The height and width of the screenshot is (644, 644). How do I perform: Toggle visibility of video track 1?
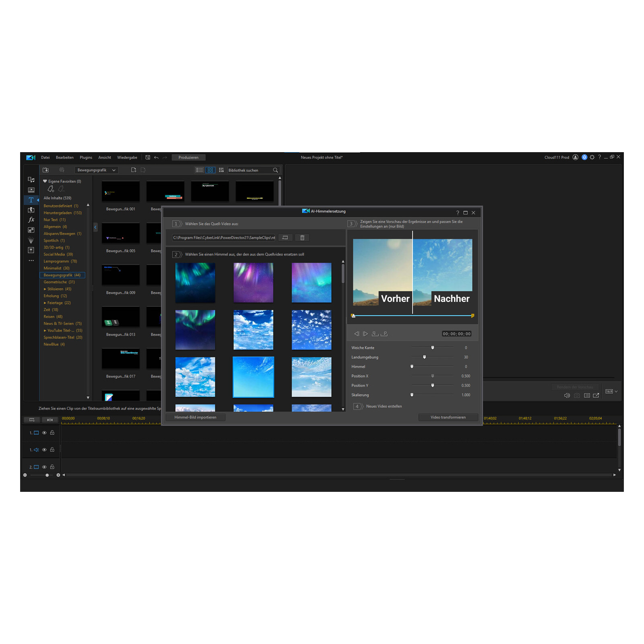point(44,433)
